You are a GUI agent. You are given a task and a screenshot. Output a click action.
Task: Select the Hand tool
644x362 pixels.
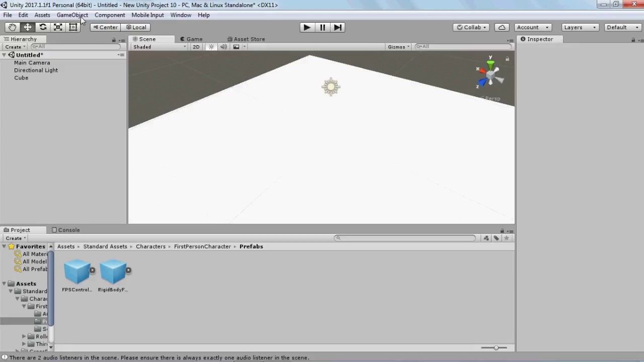(12, 27)
